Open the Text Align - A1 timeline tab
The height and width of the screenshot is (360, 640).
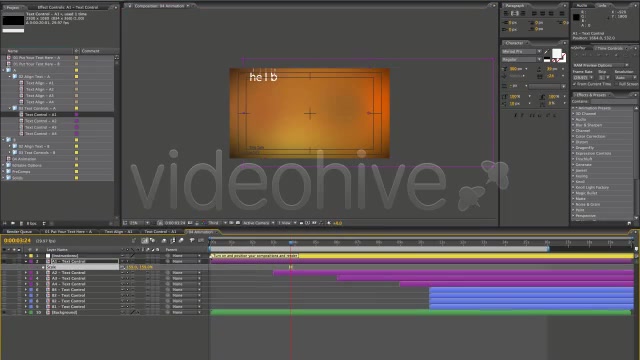click(118, 231)
